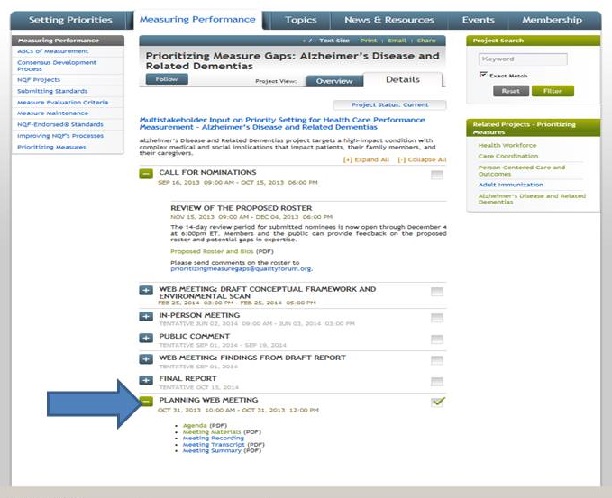Expand the Public Comment plus icon
Screen dimensions: 612x498
point(147,338)
